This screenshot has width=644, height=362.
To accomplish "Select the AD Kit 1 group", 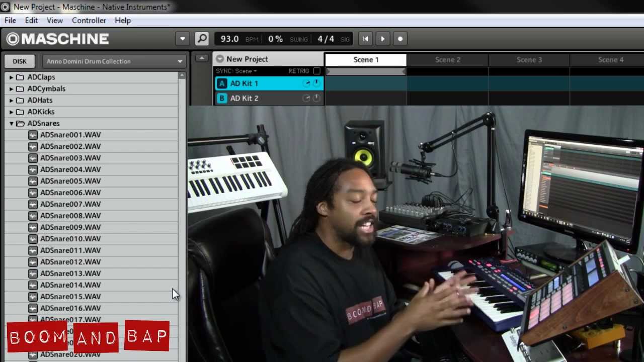I will point(269,83).
